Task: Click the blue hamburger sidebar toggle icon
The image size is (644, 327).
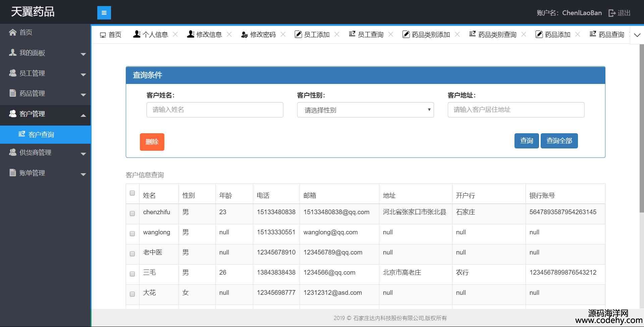Action: [104, 13]
